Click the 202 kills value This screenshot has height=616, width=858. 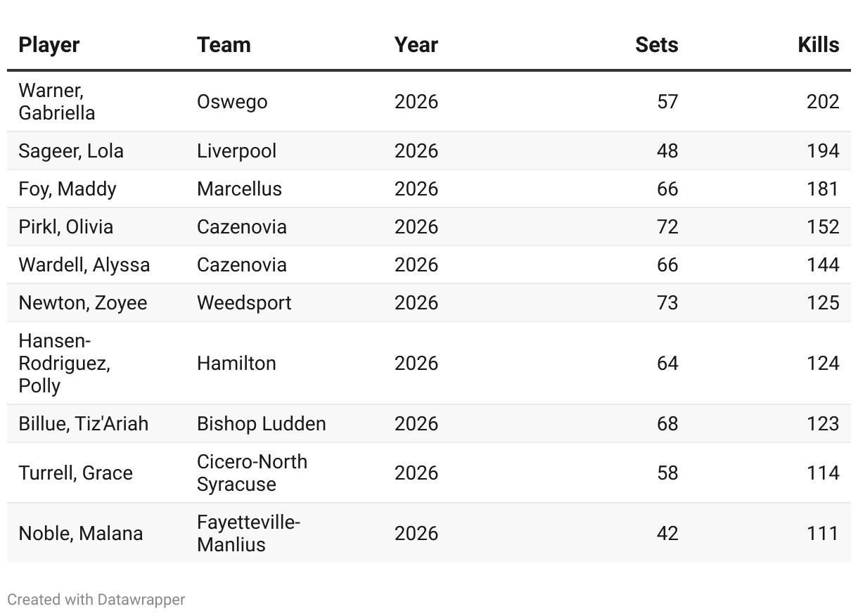coord(823,102)
